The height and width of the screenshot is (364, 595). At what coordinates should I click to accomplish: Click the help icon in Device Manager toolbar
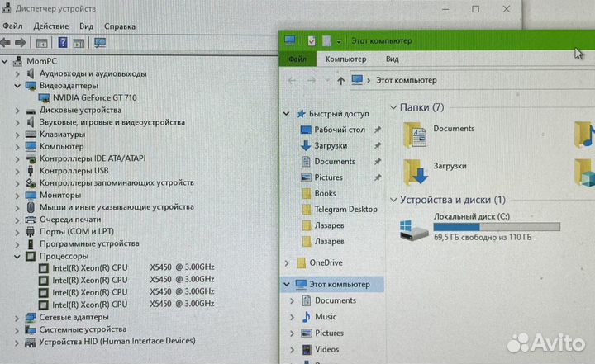click(x=63, y=43)
